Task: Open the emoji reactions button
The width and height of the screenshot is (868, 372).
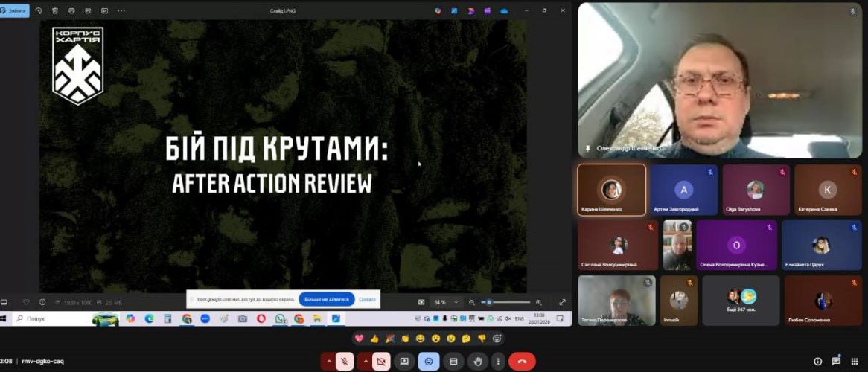Action: click(428, 362)
